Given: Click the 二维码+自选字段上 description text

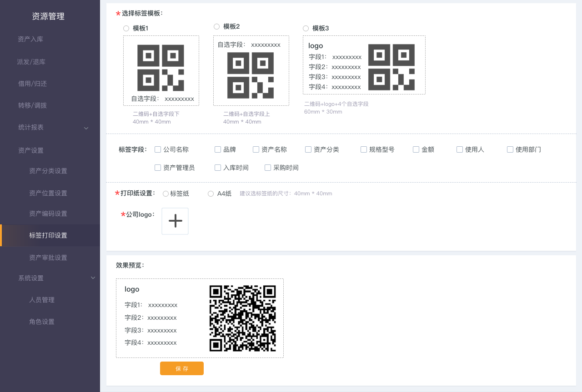Looking at the screenshot, I should 246,114.
